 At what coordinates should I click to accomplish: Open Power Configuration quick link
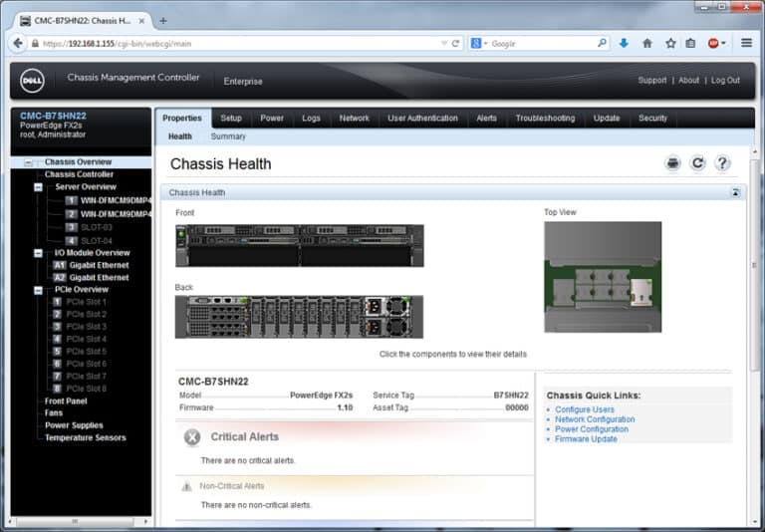(x=592, y=429)
